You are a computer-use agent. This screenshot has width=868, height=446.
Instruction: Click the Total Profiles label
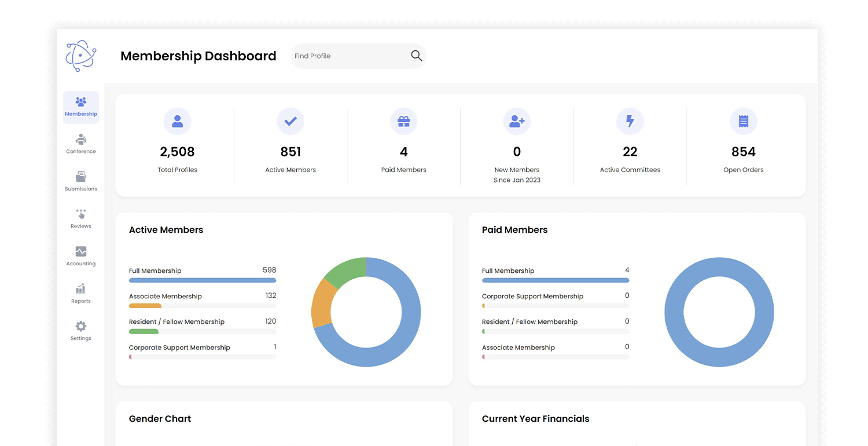click(178, 170)
